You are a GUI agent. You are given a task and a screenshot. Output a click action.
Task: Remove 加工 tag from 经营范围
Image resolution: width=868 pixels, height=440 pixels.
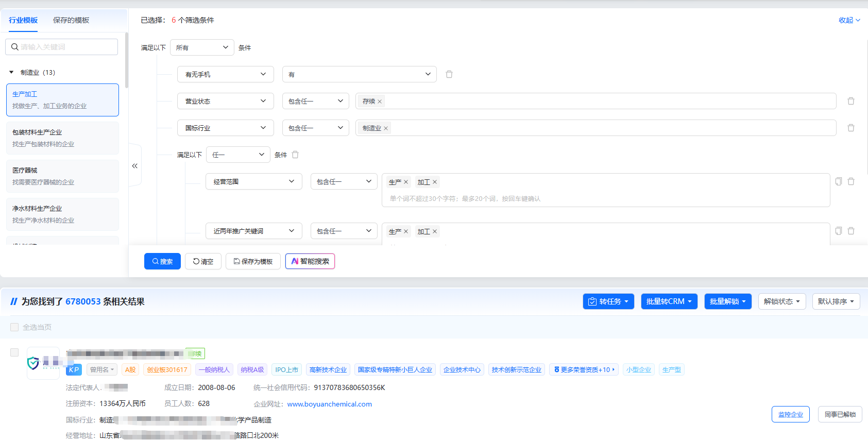(x=435, y=182)
